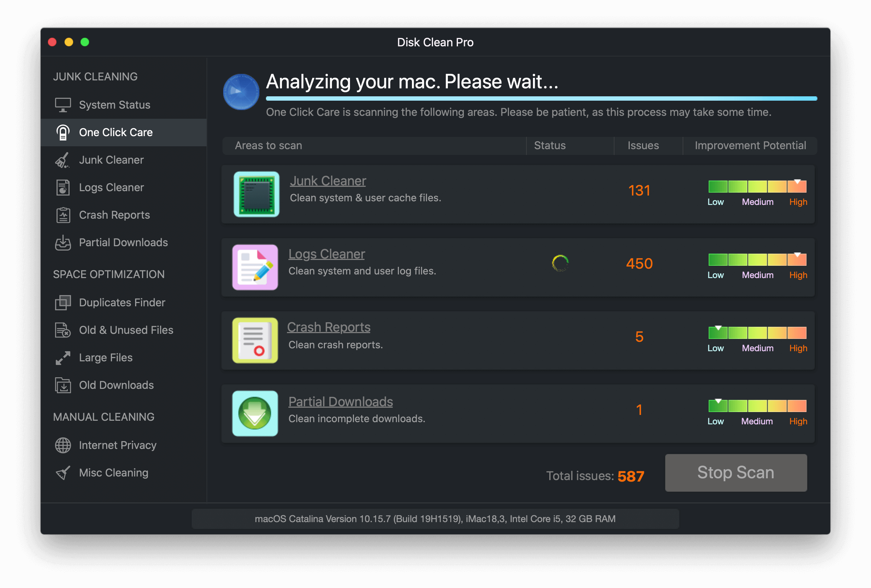Open Old & Unused Files tool
The image size is (871, 588).
[x=126, y=330]
